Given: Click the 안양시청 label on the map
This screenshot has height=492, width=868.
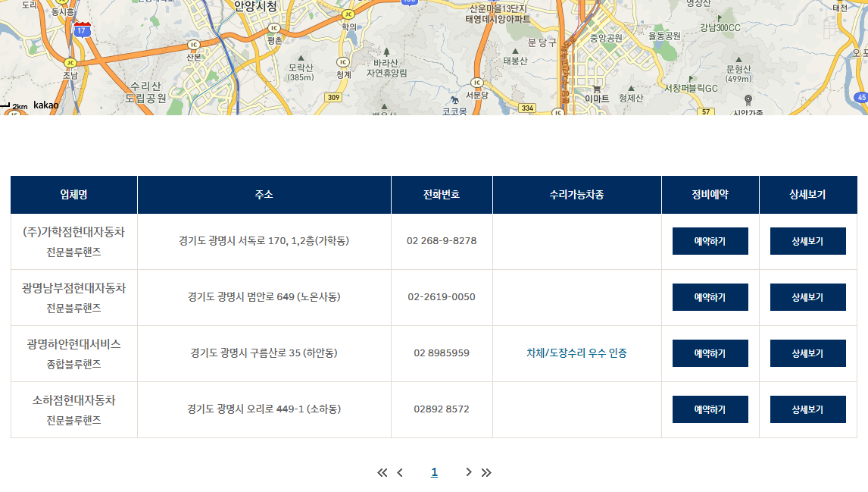Looking at the screenshot, I should point(255,7).
